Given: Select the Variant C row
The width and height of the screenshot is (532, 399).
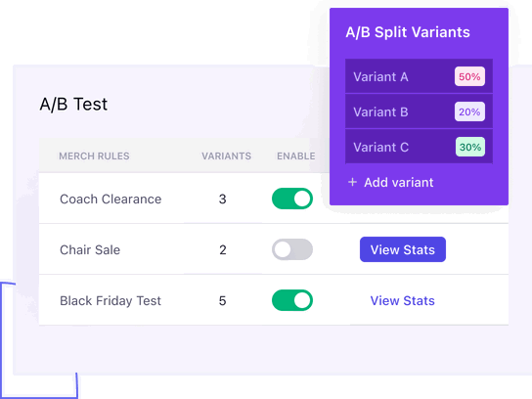Looking at the screenshot, I should [x=419, y=147].
